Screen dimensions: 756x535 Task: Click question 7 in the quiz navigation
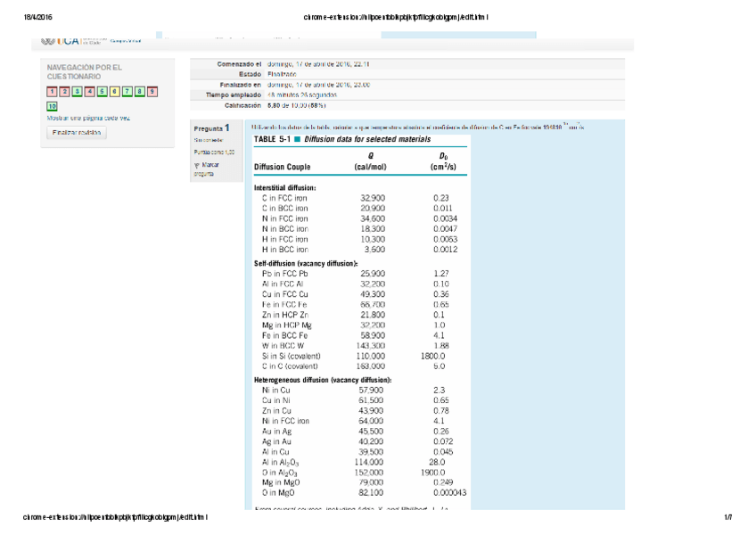point(126,92)
